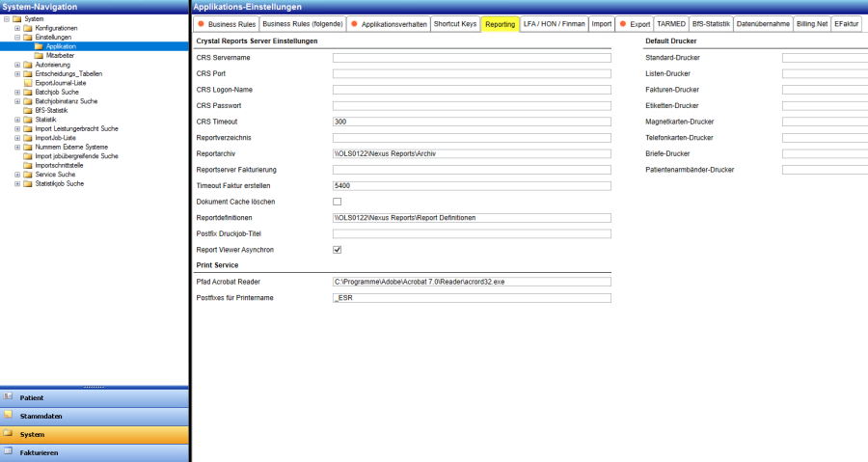Uncheck Report Viewer Asynchron checkbox
The image size is (868, 462).
tap(338, 250)
